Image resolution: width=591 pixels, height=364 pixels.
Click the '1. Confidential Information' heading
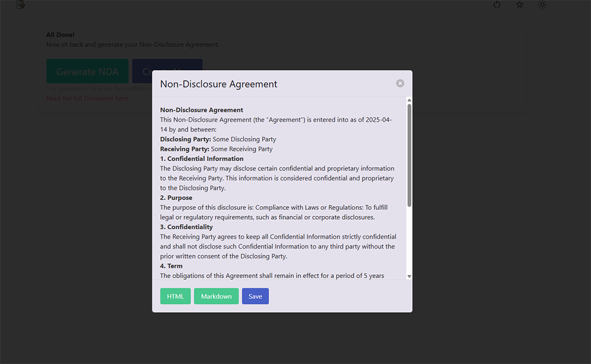click(x=201, y=159)
